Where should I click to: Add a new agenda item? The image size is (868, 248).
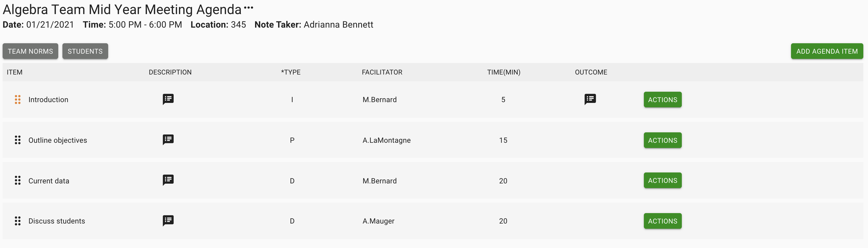pos(827,51)
